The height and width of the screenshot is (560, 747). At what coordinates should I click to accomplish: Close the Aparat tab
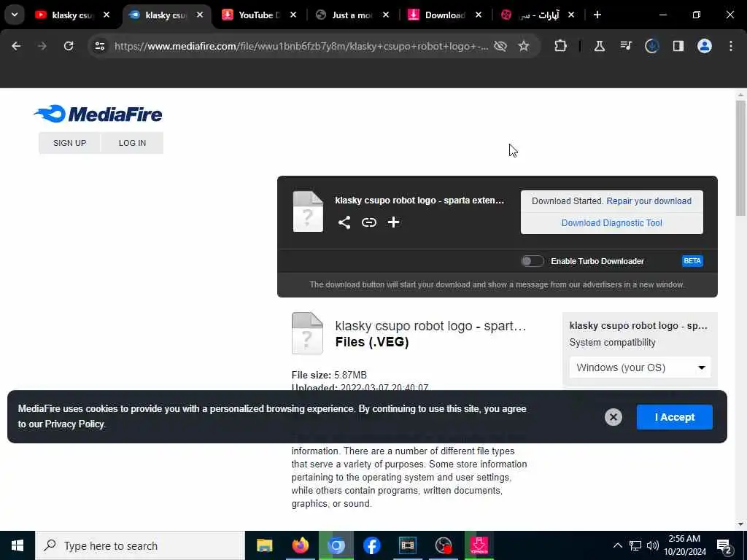571,15
